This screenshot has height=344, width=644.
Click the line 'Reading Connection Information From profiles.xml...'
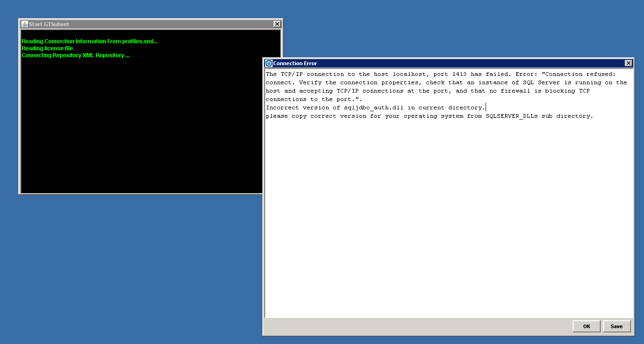pyautogui.click(x=89, y=41)
